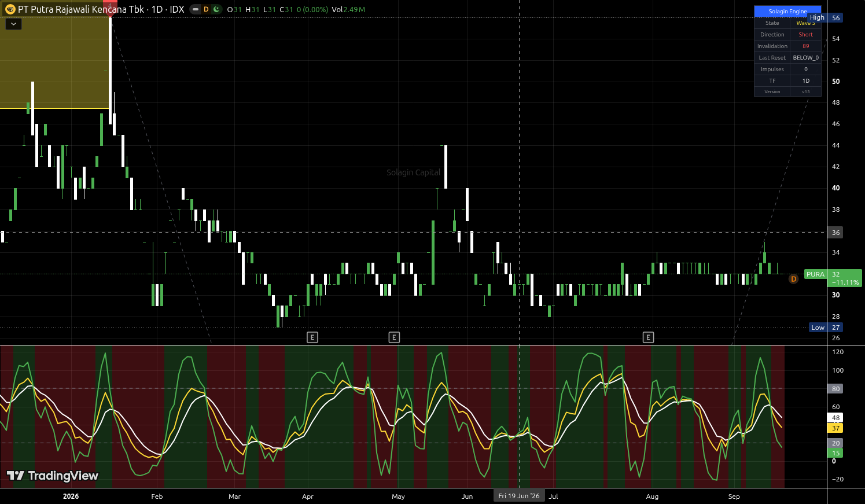Open the earnings E marker before August
Image resolution: width=865 pixels, height=504 pixels.
649,337
